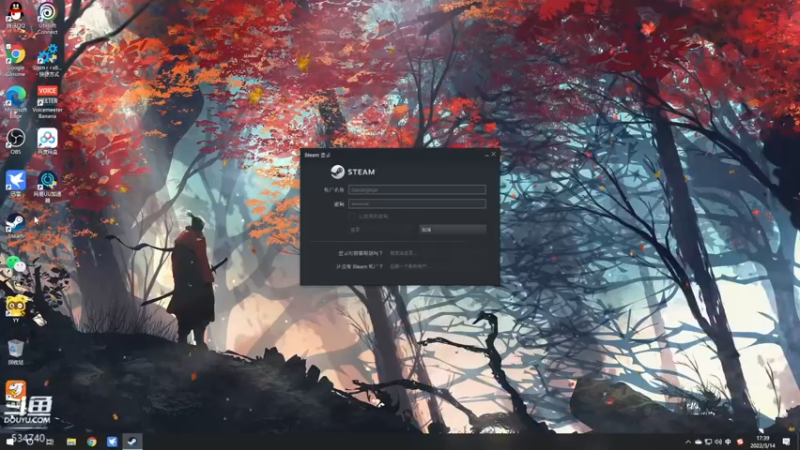
Task: Open Task View on the taskbar
Action: [50, 441]
